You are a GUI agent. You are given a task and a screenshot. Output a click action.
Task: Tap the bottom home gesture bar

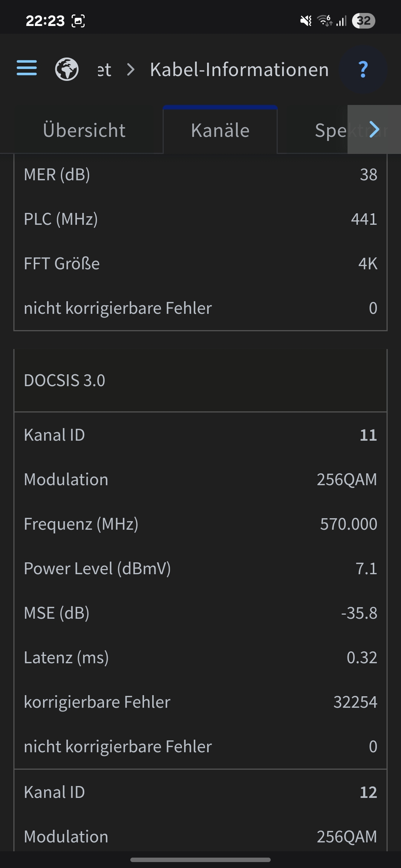pyautogui.click(x=200, y=859)
